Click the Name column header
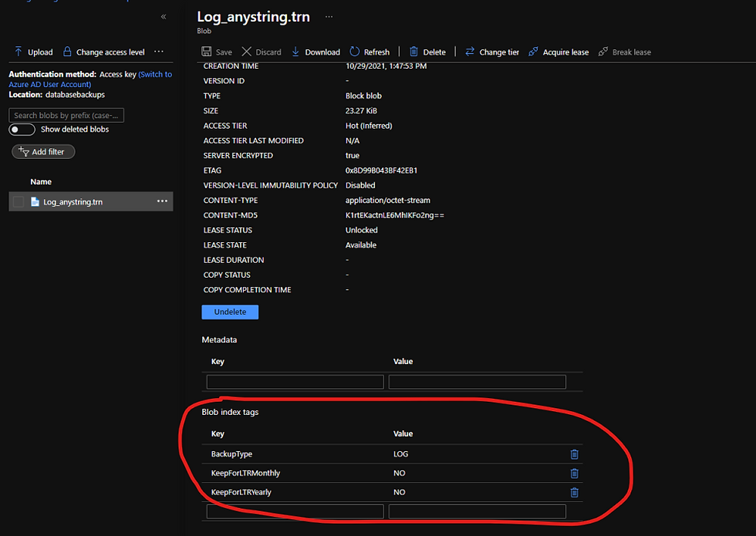The image size is (756, 536). pos(41,182)
